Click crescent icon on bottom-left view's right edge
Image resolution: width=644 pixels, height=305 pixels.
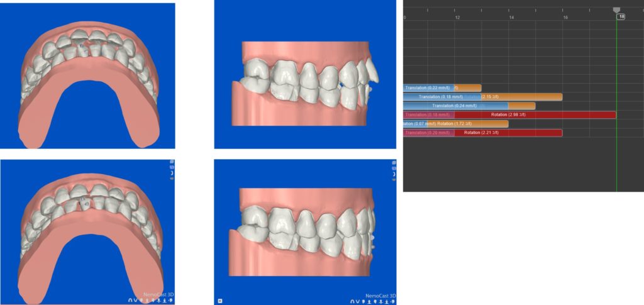(172, 173)
